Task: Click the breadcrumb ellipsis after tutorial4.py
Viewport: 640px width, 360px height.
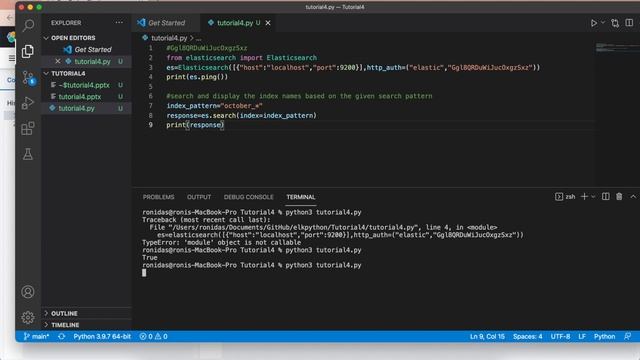Action: [199, 38]
